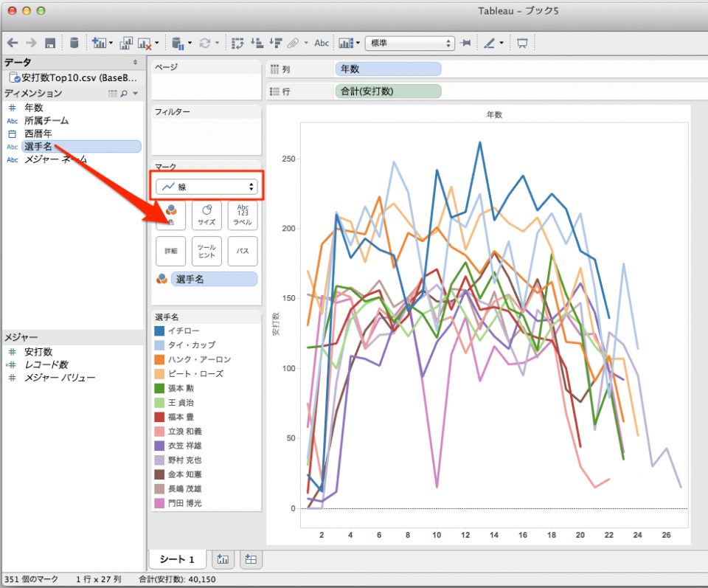708x588 pixels.
Task: Click the Tooltip (ツールヒント) shelf
Action: click(x=206, y=251)
